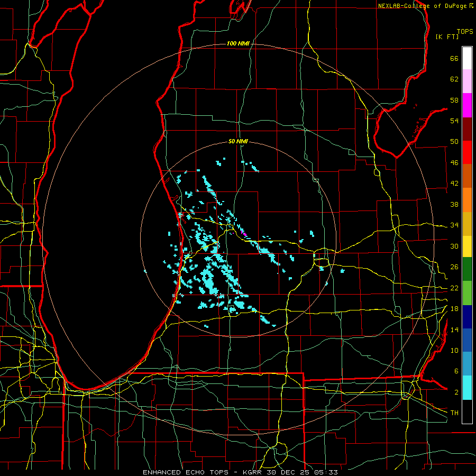Choose the light green legend swatch
The height and width of the screenshot is (476, 476).
click(x=467, y=293)
